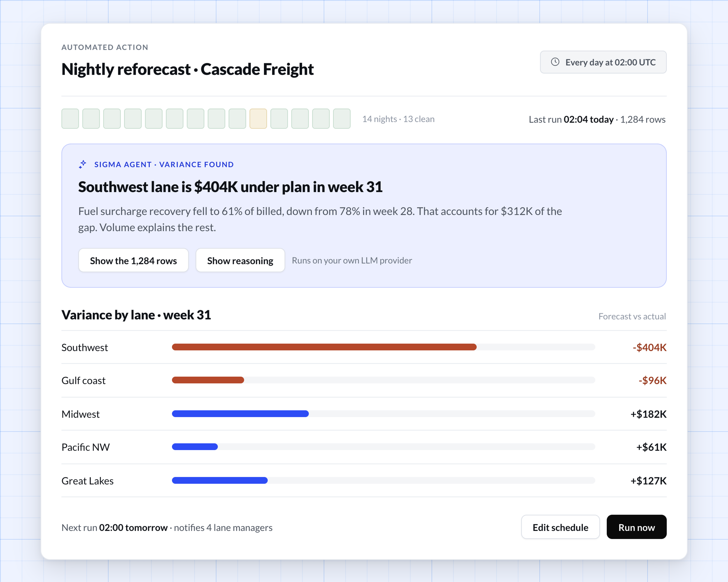Click the Midwest blue variance bar
This screenshot has width=728, height=582.
[x=240, y=414]
